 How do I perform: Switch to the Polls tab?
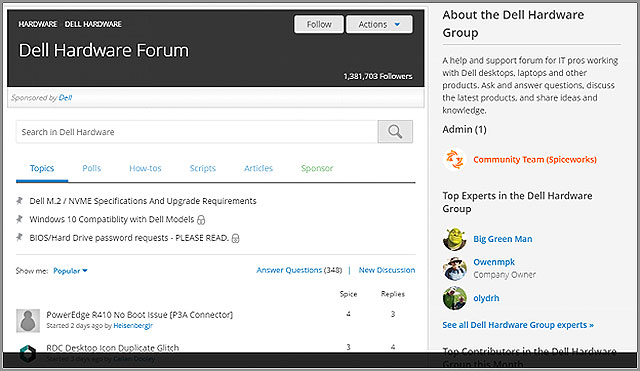click(91, 168)
